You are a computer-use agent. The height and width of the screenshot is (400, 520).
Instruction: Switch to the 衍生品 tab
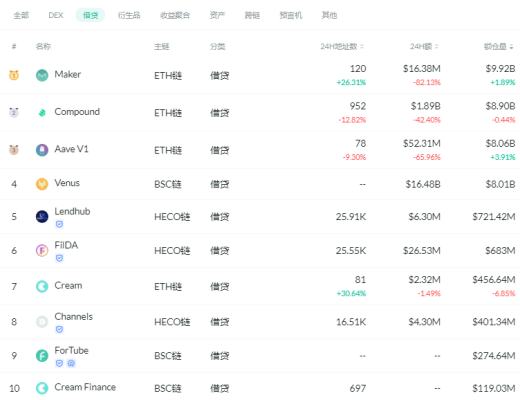pos(129,15)
